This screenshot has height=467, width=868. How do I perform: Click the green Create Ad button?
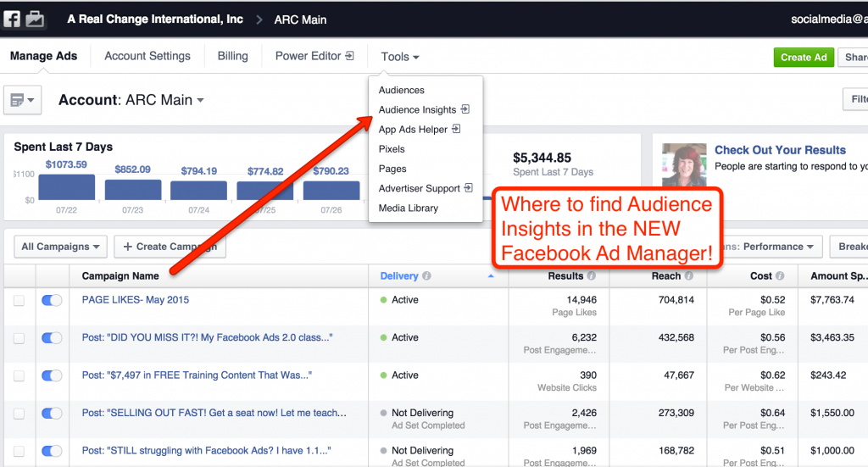click(803, 57)
